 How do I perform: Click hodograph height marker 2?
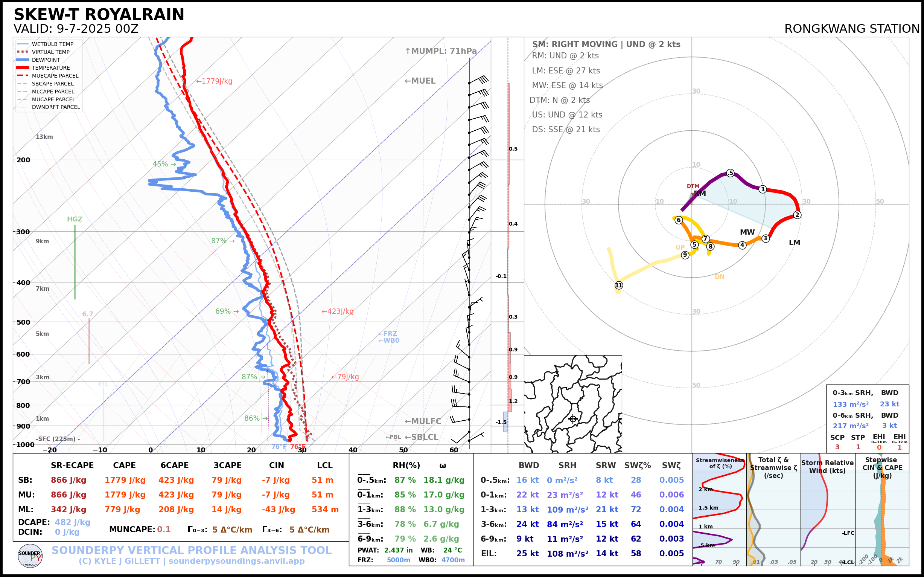tap(797, 215)
